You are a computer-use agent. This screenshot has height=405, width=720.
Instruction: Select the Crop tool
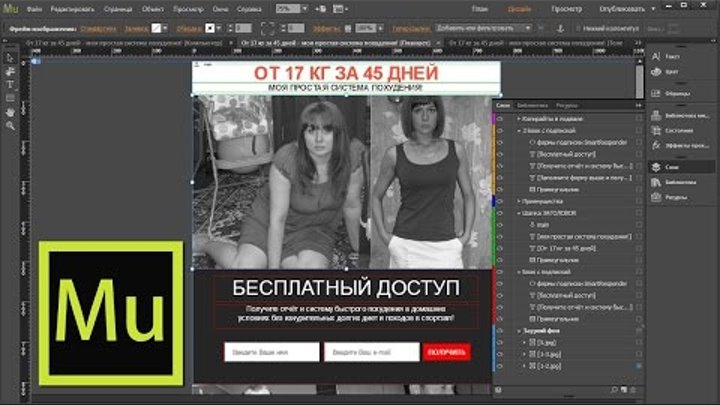pyautogui.click(x=10, y=72)
